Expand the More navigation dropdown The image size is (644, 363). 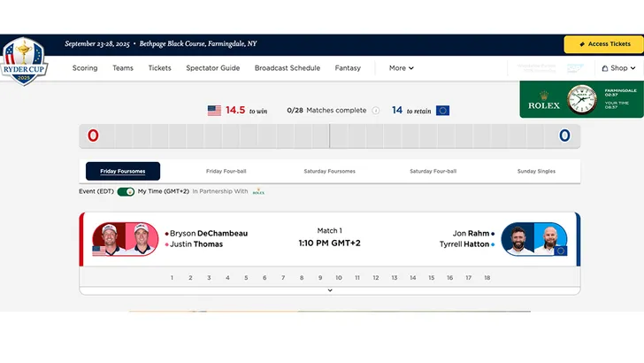pos(402,68)
